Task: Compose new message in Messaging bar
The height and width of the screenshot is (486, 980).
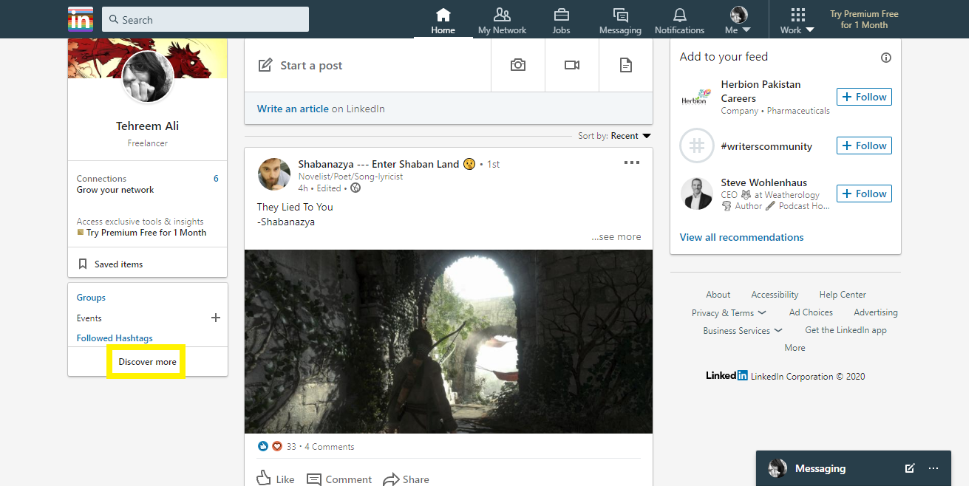Action: [910, 468]
